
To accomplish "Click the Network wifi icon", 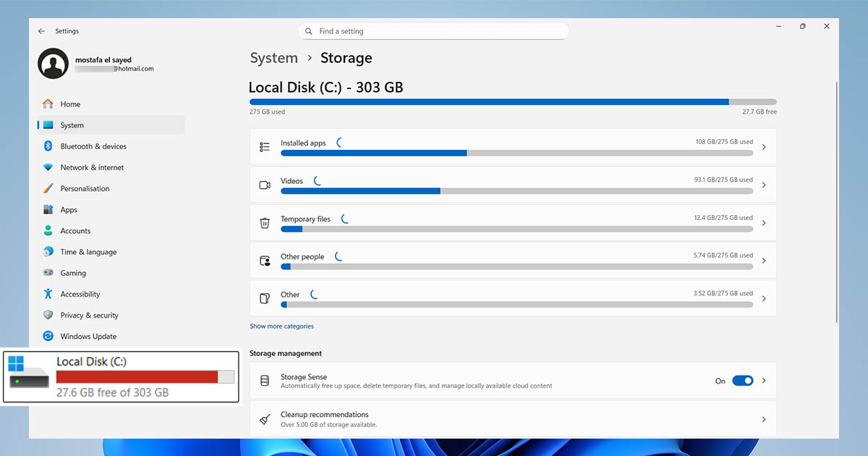I will 48,167.
